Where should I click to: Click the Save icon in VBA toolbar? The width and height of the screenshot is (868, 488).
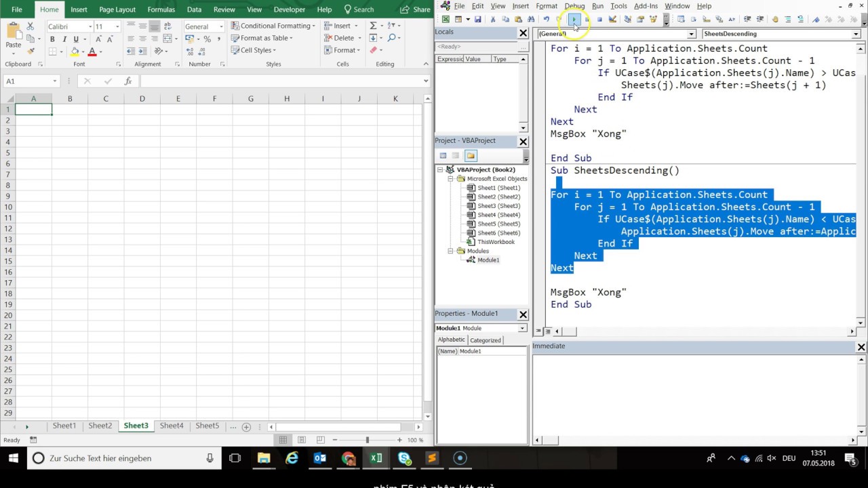pos(478,19)
